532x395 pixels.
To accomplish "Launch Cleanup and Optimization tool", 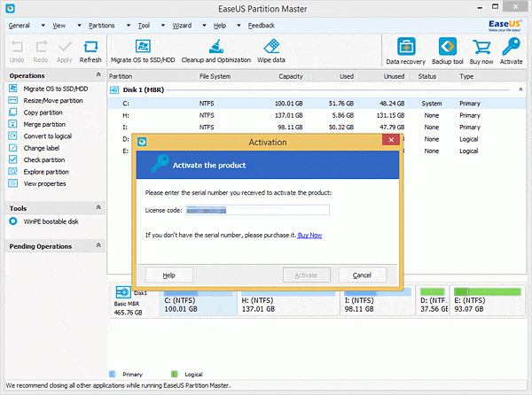I will click(216, 51).
